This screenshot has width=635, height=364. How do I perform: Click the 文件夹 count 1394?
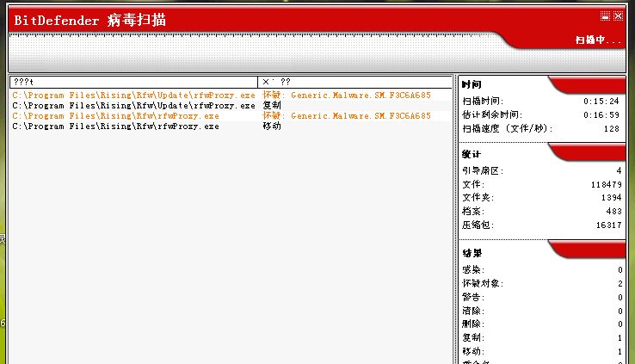[612, 198]
